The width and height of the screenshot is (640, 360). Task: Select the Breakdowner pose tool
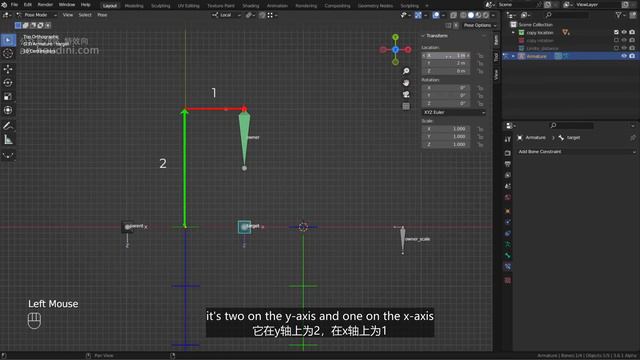[8, 155]
